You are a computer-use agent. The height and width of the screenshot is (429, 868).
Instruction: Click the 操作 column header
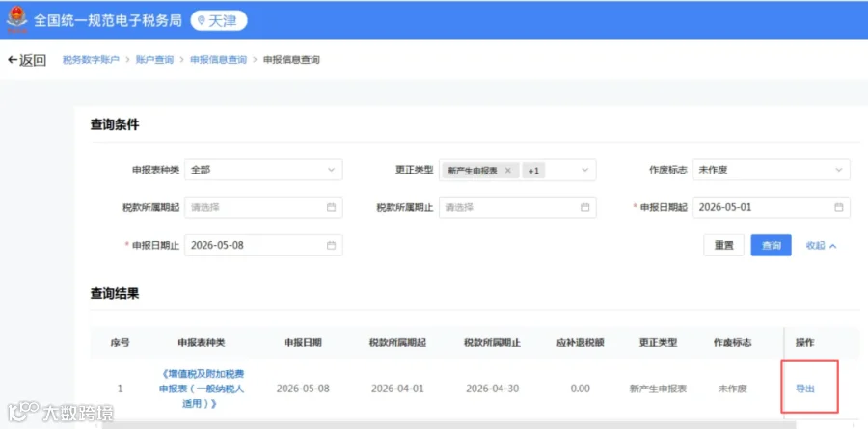point(805,342)
